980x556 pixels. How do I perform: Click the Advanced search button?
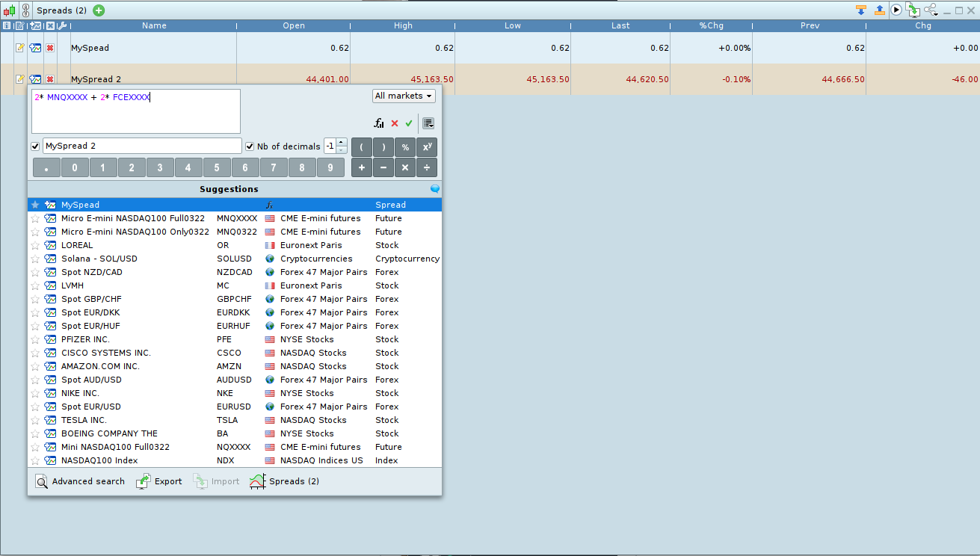(x=80, y=481)
